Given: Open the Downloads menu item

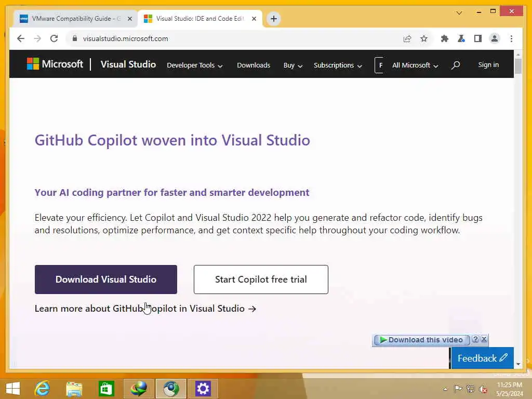Looking at the screenshot, I should click(254, 65).
